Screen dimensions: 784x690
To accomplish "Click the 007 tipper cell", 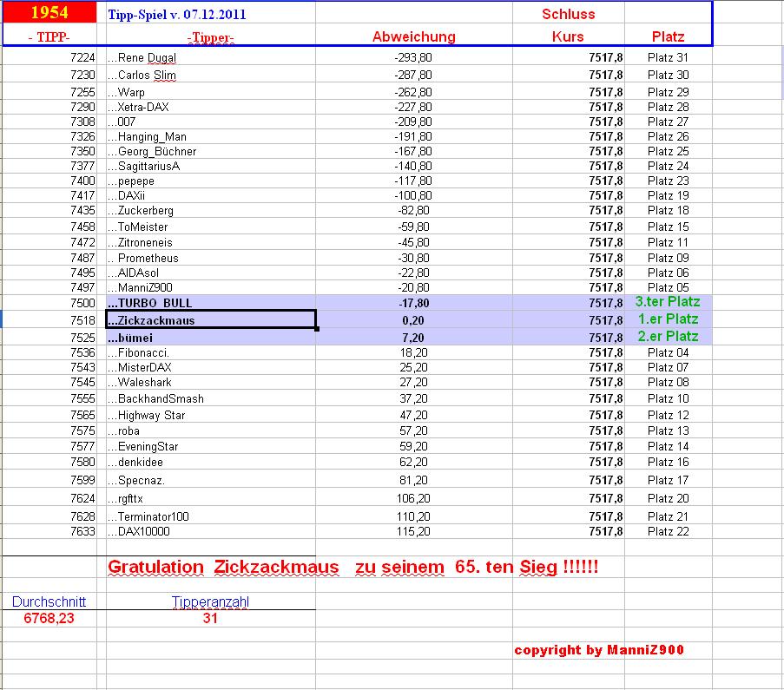I will tap(210, 122).
